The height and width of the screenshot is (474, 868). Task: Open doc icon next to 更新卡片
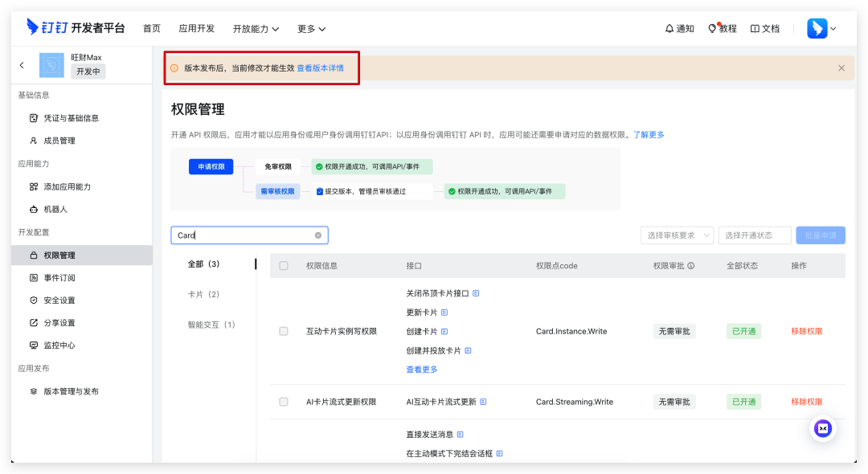pos(444,313)
